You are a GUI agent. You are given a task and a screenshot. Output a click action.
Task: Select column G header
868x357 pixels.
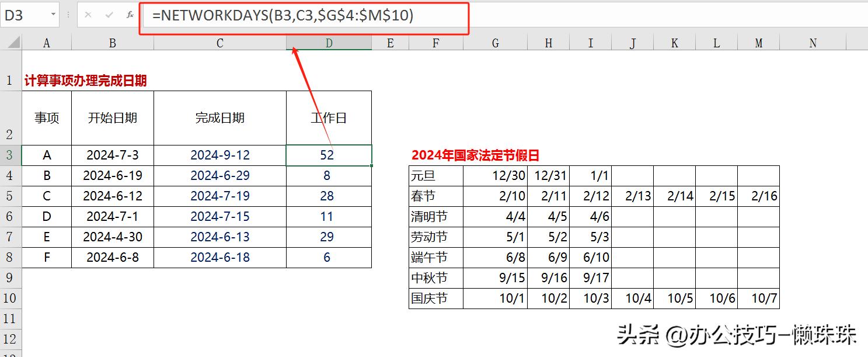coord(495,43)
